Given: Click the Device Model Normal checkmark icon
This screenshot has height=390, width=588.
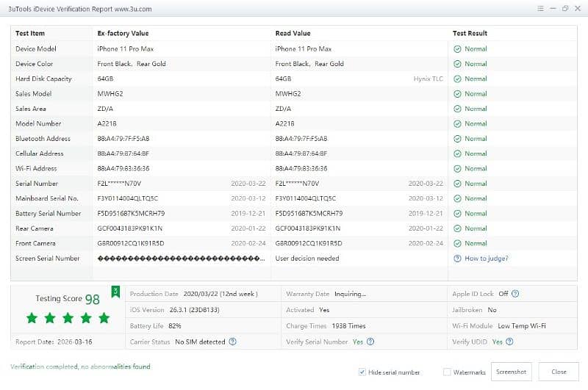Looking at the screenshot, I should [457, 49].
